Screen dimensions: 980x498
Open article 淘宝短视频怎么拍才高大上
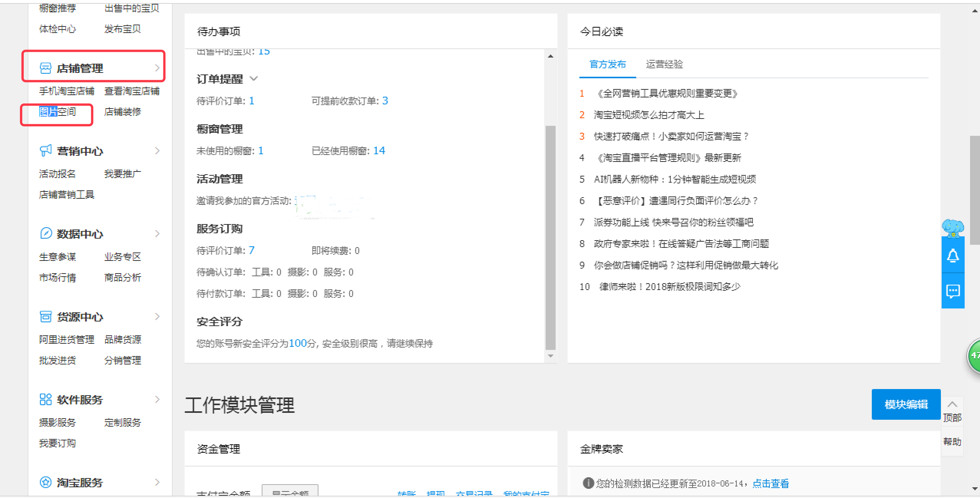click(x=648, y=115)
